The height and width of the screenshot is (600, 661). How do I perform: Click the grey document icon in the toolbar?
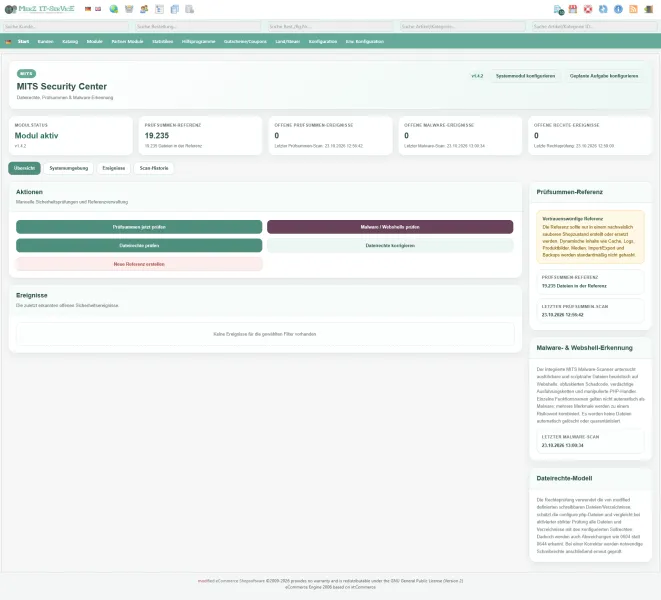tap(190, 9)
